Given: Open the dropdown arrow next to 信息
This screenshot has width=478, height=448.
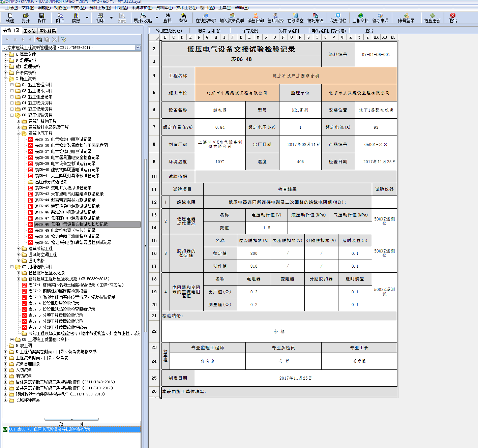Looking at the screenshot, I should (x=87, y=18).
